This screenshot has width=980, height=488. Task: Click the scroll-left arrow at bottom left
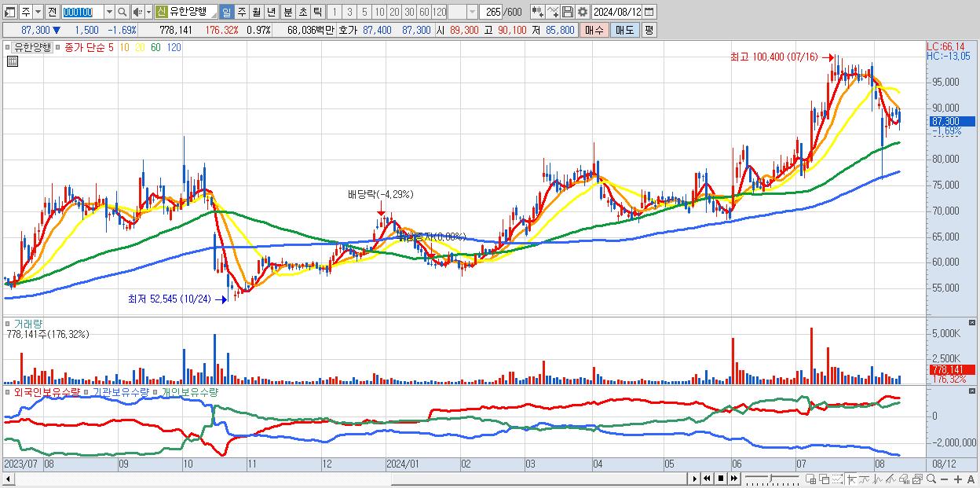9,479
